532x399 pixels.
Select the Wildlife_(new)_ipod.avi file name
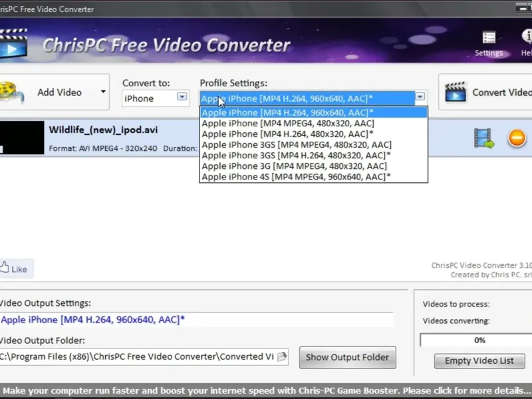103,130
